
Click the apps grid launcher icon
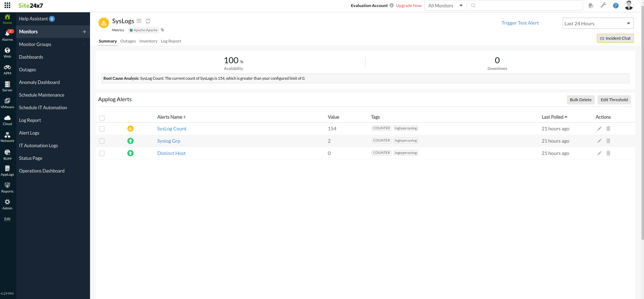[x=7, y=6]
